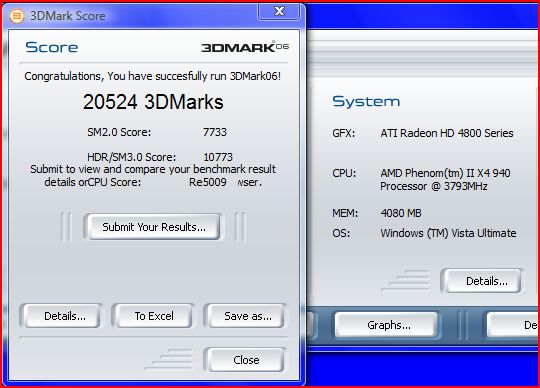Image resolution: width=540 pixels, height=388 pixels.
Task: Click AMD Phenom(tm) II X4 940 text
Action: pyautogui.click(x=445, y=173)
